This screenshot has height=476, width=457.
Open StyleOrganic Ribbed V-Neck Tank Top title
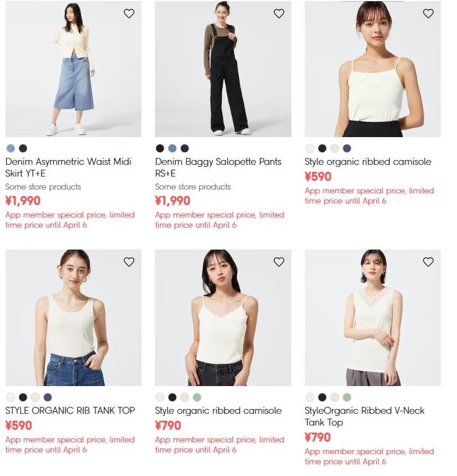coord(364,416)
